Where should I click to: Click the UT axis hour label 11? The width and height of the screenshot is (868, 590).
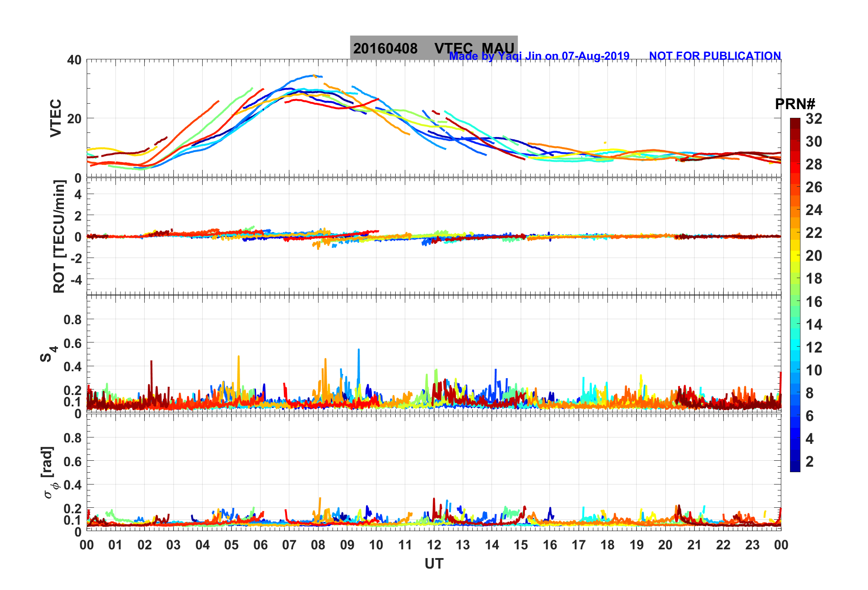(x=405, y=545)
